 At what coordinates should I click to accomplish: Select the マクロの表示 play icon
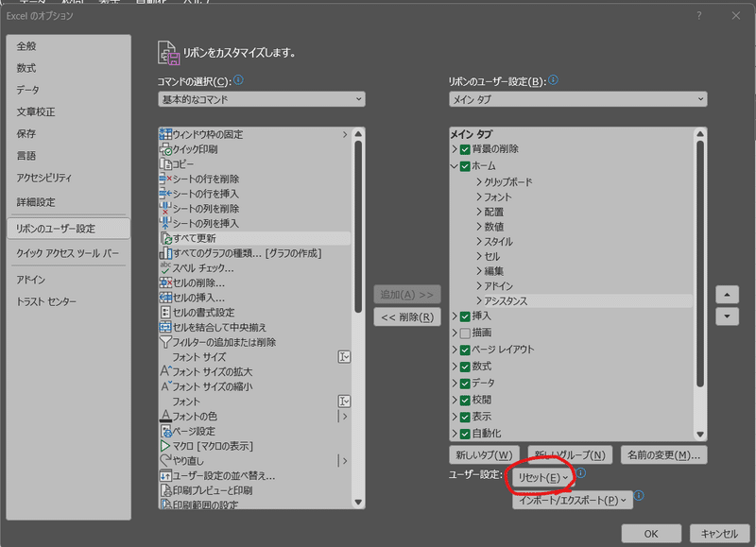[165, 446]
